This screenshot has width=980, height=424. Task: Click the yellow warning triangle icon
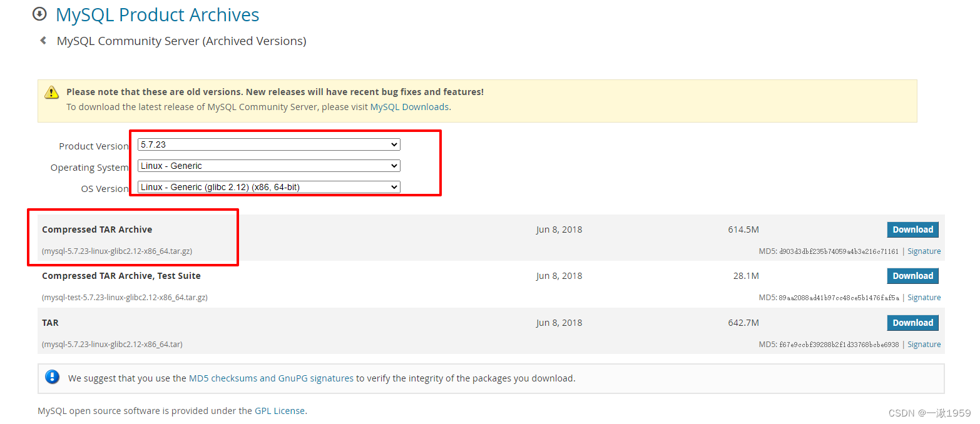pyautogui.click(x=51, y=93)
